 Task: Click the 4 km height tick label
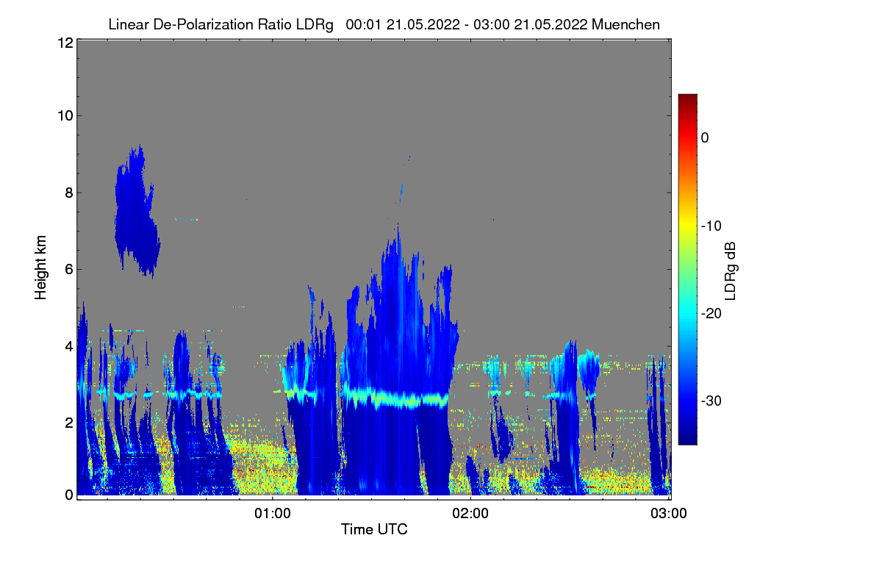coord(68,345)
